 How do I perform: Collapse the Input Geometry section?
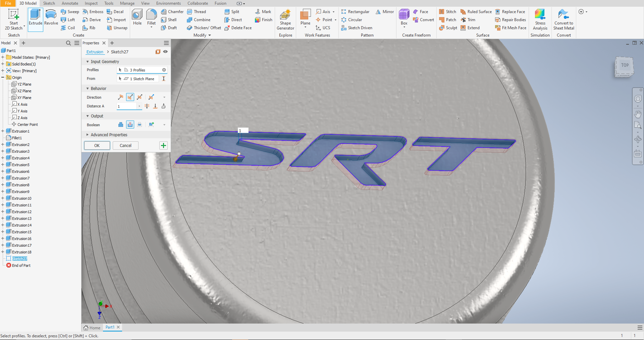pyautogui.click(x=88, y=62)
